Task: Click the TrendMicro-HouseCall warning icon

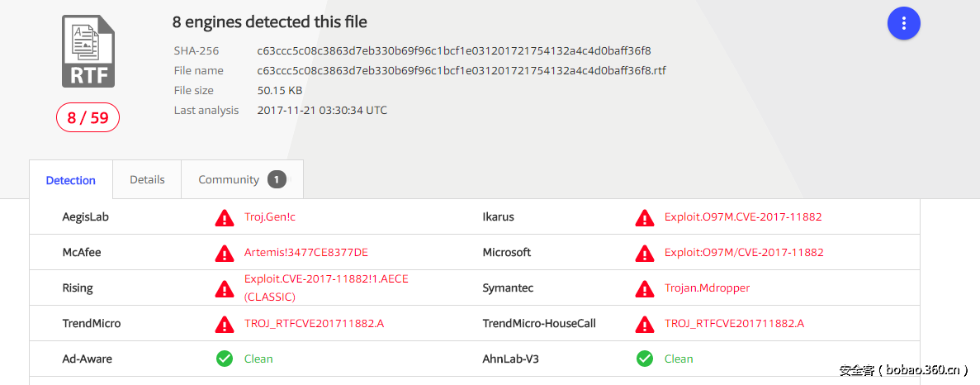Action: 645,324
